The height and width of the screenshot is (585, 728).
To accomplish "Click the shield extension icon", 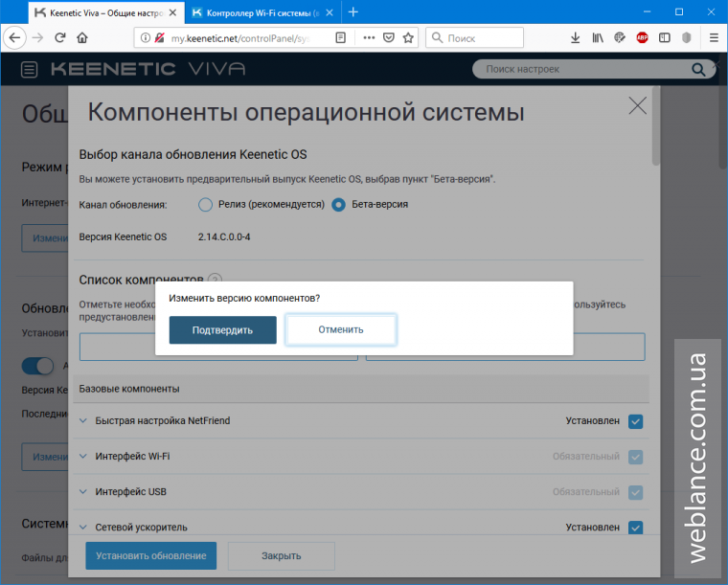I will pos(687,37).
